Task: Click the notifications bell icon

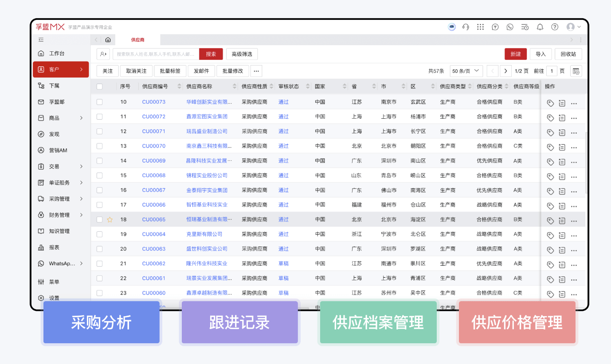Action: point(540,27)
